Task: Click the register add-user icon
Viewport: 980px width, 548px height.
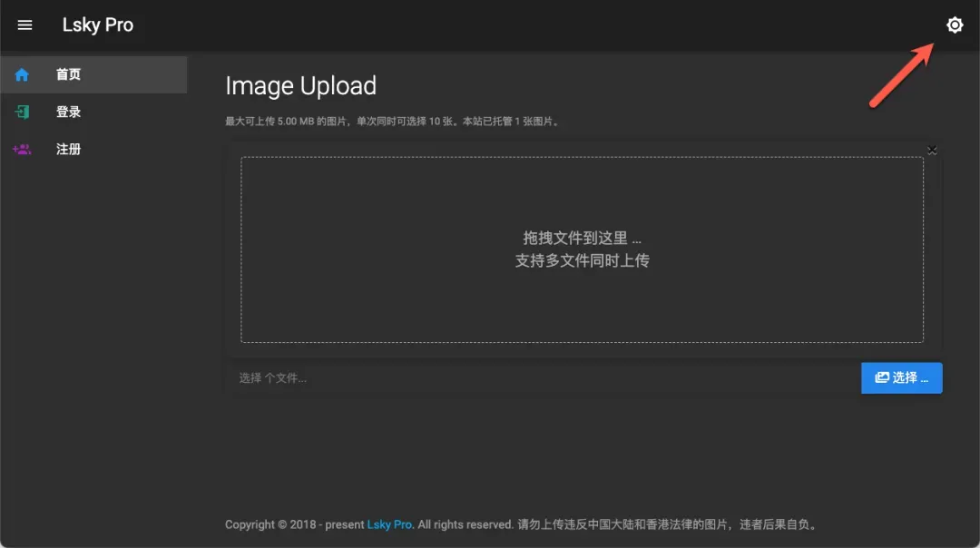Action: 22,150
